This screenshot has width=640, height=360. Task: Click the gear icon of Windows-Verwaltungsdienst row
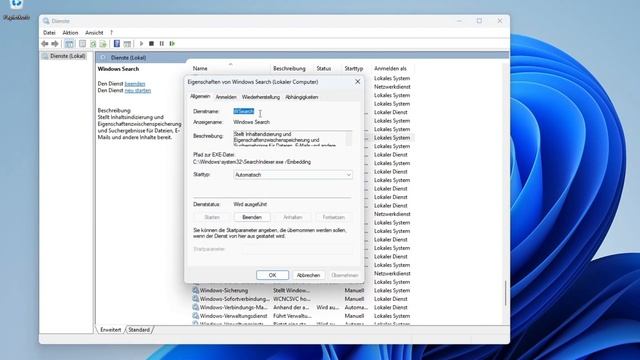tap(196, 316)
